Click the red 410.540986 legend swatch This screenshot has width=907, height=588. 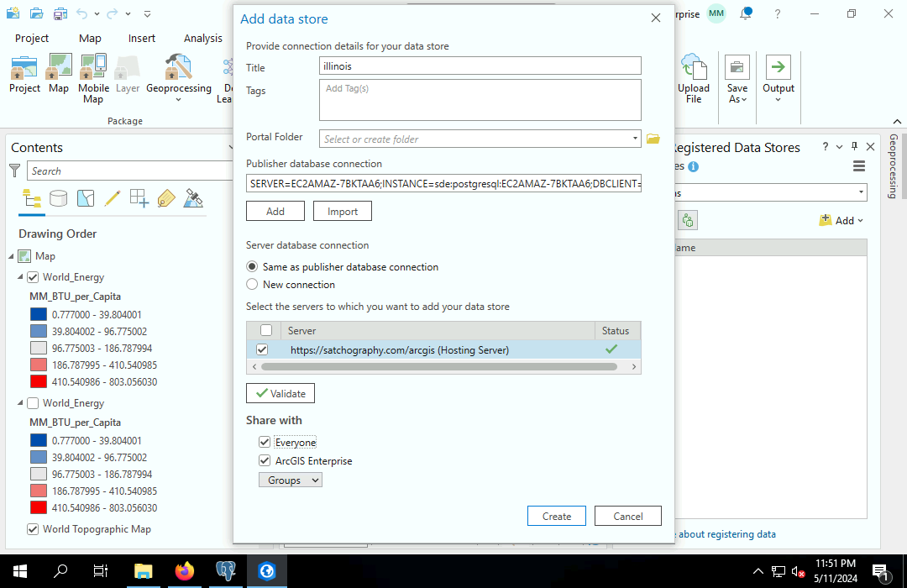(x=39, y=381)
